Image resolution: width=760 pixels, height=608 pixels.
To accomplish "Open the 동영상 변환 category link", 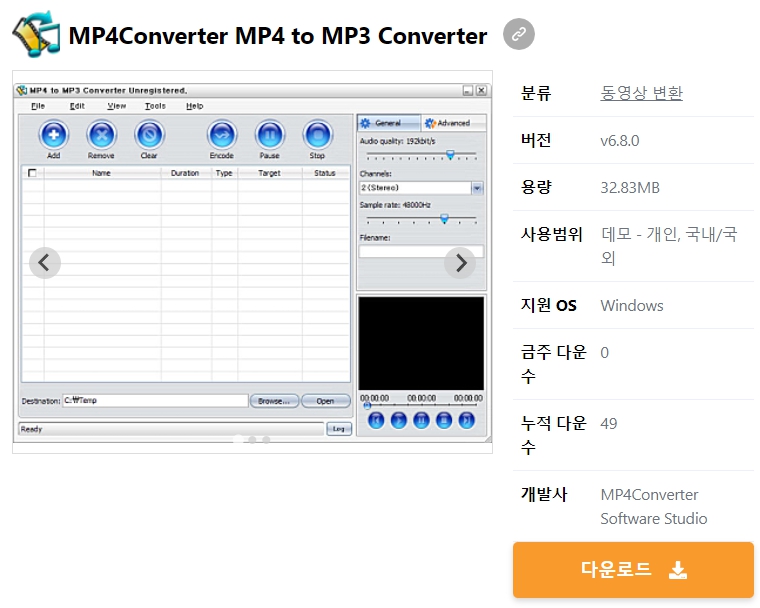I will (641, 93).
